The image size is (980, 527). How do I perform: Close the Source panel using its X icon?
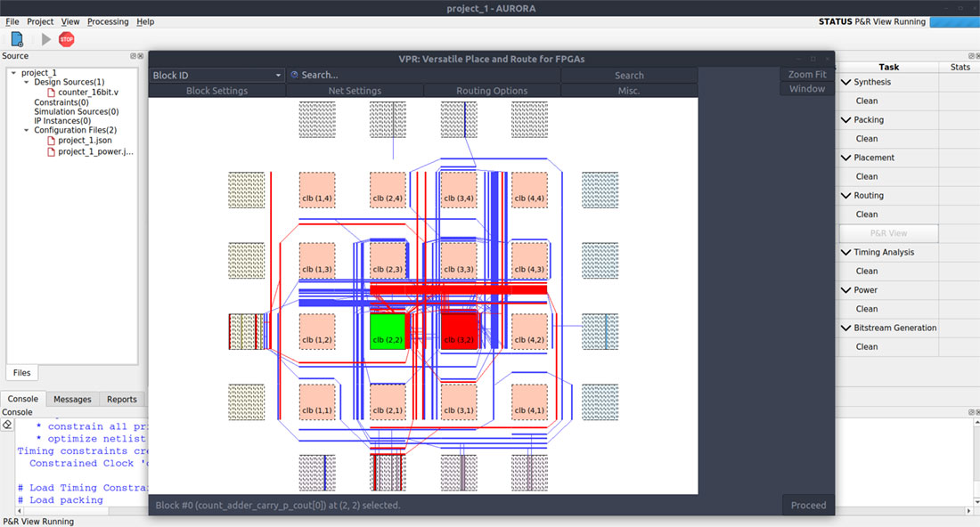pos(141,56)
